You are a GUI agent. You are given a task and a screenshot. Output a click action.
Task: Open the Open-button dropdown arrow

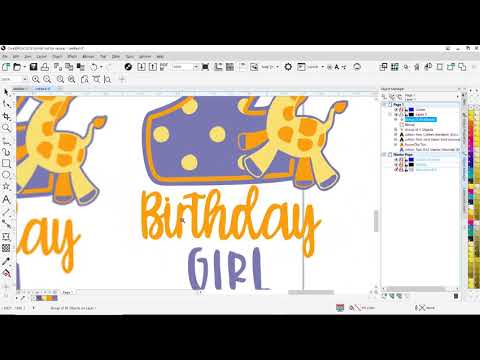tap(24, 67)
